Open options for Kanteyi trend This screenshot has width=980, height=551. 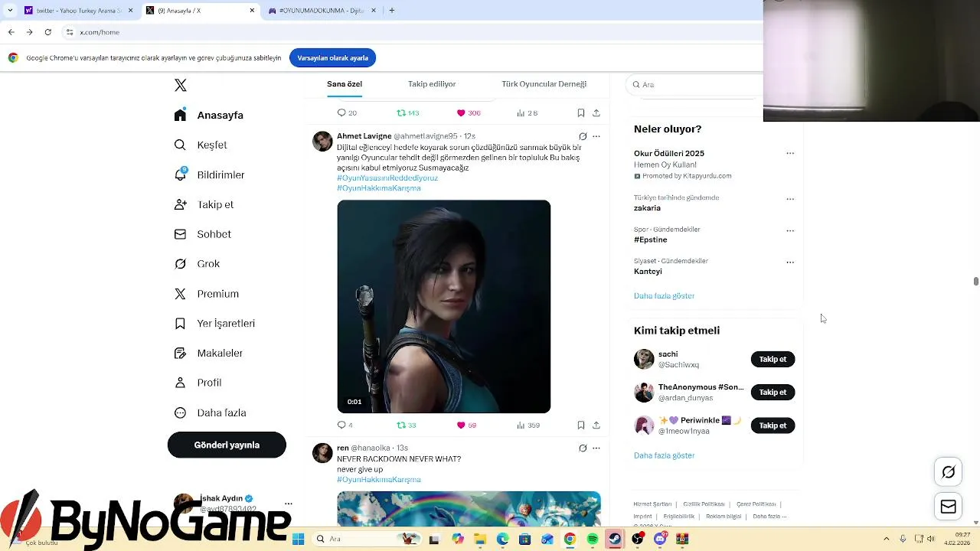(x=790, y=262)
